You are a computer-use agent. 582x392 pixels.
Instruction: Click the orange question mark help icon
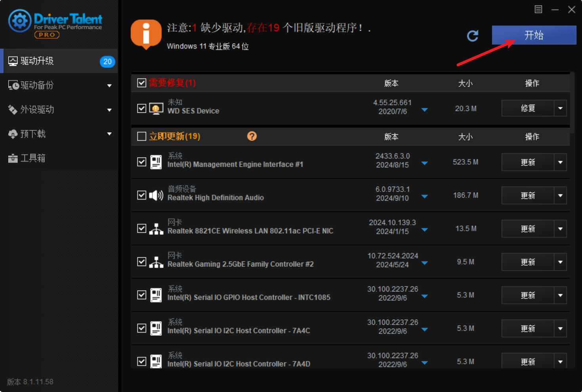252,136
